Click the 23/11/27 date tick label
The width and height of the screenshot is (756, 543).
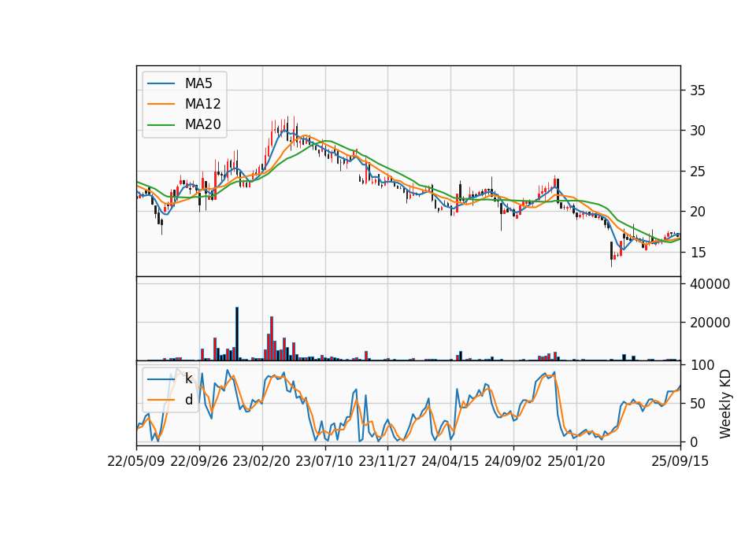click(387, 461)
